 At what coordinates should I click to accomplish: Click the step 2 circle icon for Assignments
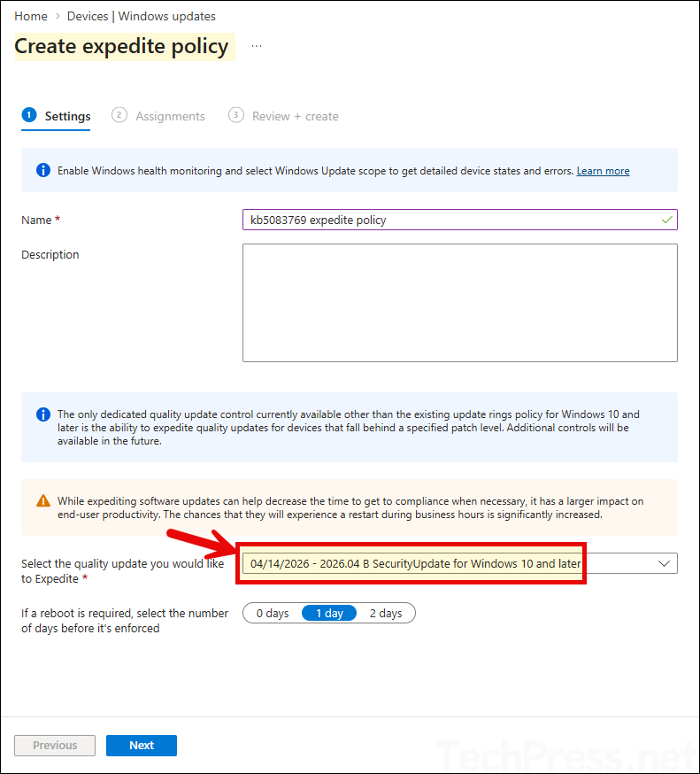(x=119, y=114)
